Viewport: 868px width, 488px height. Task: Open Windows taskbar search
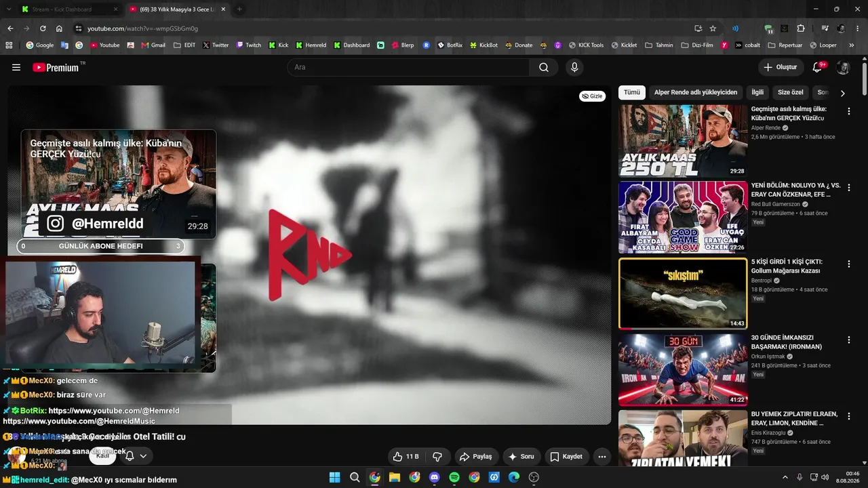pyautogui.click(x=355, y=477)
